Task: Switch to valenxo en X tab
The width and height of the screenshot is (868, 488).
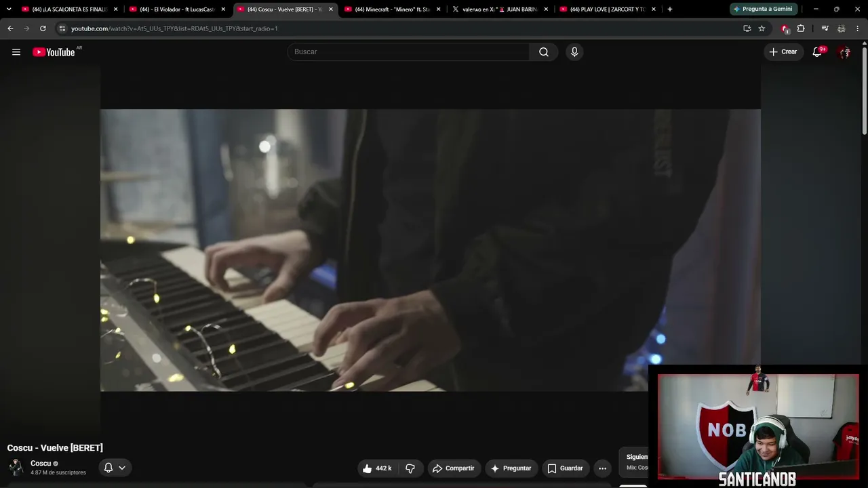Action: click(500, 9)
